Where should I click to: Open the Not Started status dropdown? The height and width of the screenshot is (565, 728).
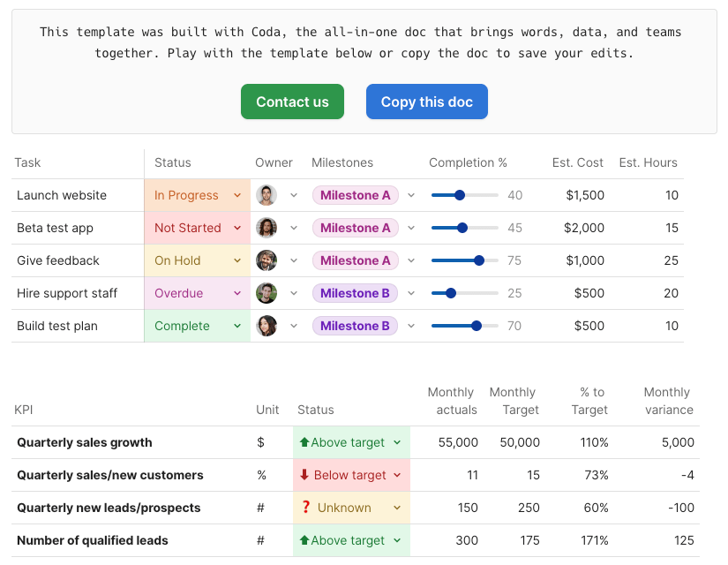pyautogui.click(x=237, y=228)
